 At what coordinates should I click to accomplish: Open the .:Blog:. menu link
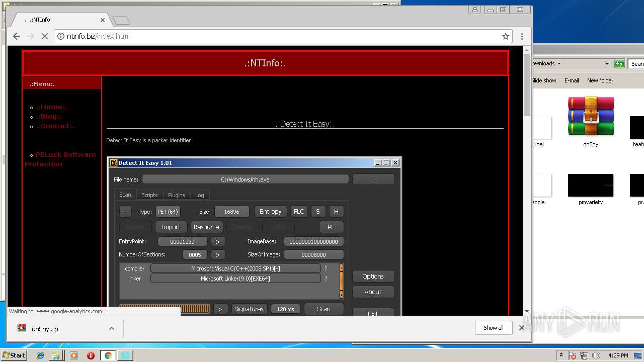(x=49, y=116)
